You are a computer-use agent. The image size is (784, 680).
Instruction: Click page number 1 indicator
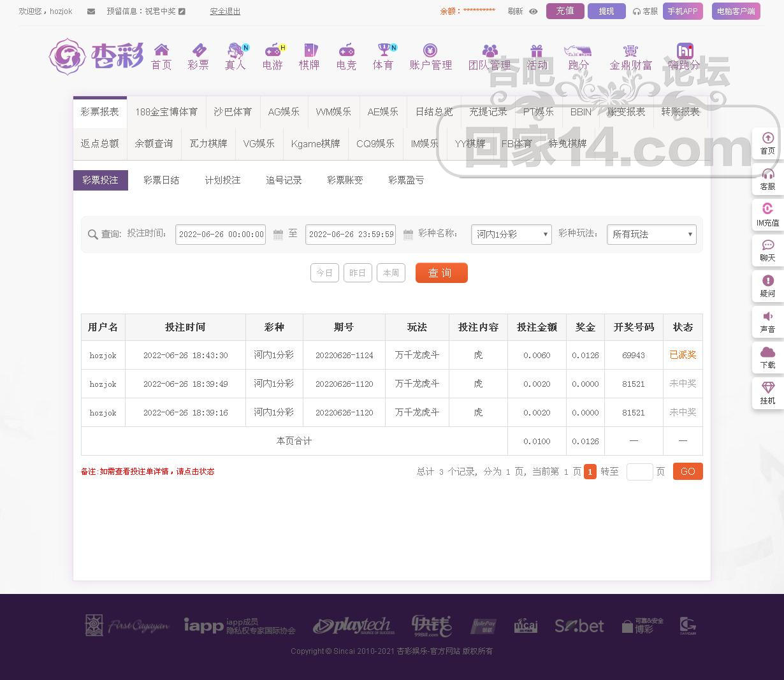590,472
